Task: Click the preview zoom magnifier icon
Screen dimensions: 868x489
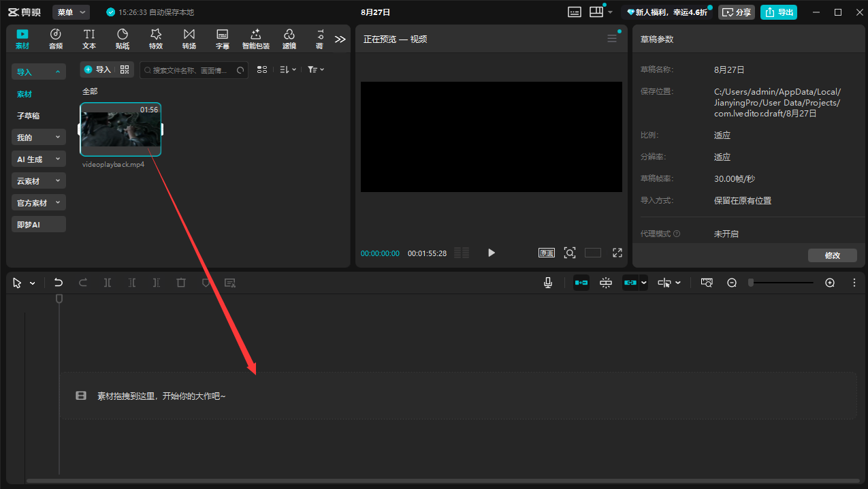Action: point(570,253)
